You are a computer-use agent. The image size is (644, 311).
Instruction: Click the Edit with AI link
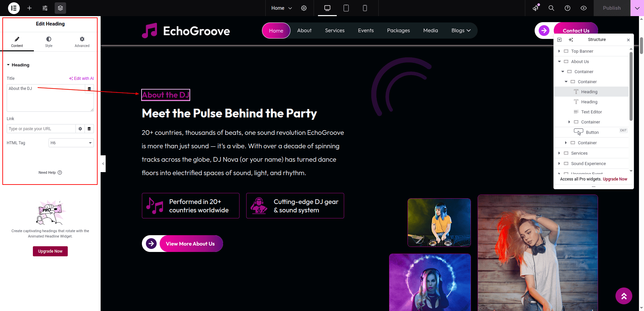pyautogui.click(x=82, y=79)
